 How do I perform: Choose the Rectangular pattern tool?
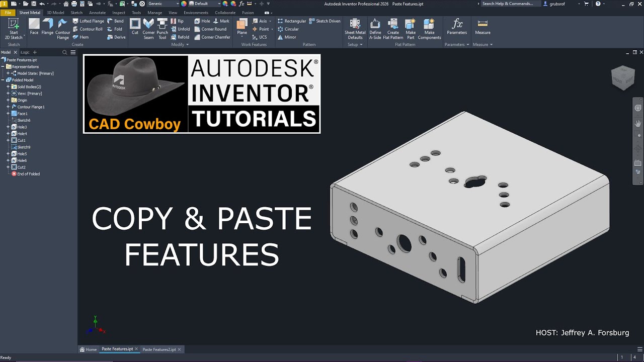click(292, 21)
